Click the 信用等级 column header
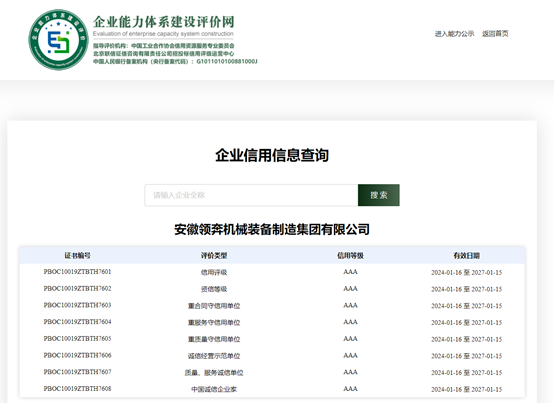This screenshot has height=403, width=554. point(350,255)
